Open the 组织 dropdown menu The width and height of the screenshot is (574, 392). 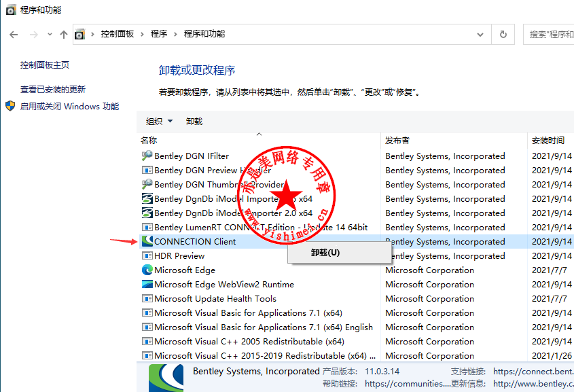(x=159, y=121)
